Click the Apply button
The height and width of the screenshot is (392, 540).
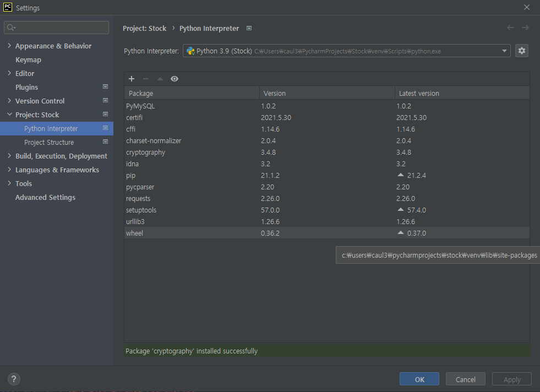[x=512, y=379]
